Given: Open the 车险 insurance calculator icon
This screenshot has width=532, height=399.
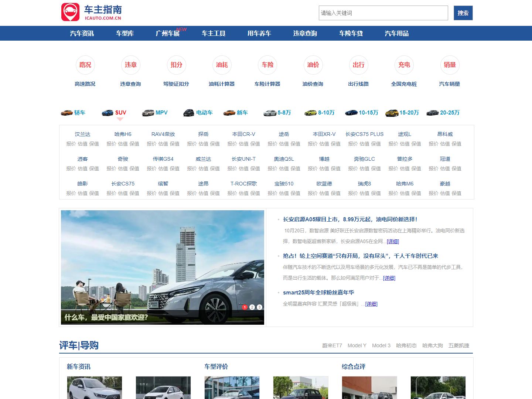Looking at the screenshot, I should tap(267, 65).
